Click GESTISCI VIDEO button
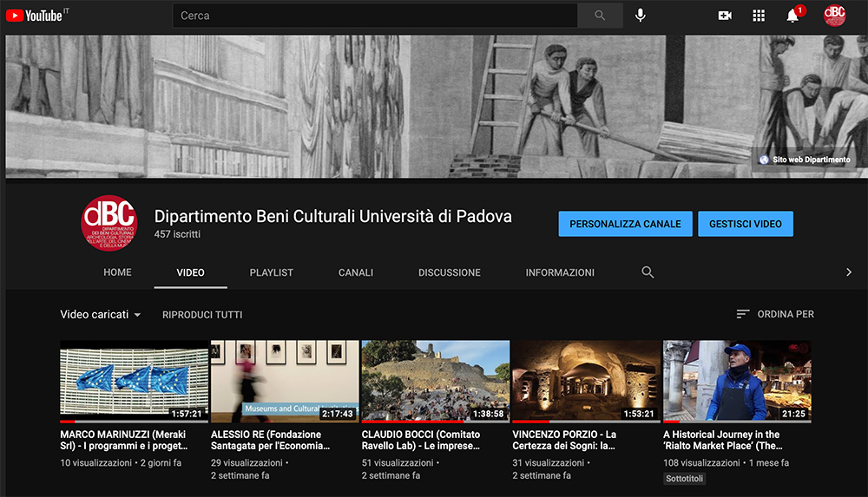This screenshot has width=868, height=497. point(746,224)
